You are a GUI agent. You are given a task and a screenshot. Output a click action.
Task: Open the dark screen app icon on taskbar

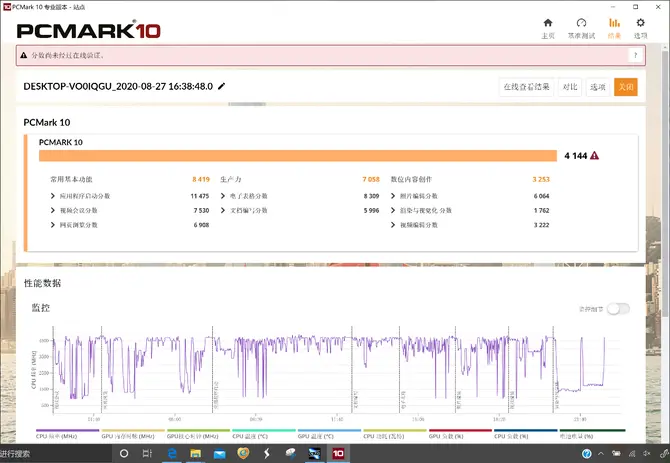(314, 454)
